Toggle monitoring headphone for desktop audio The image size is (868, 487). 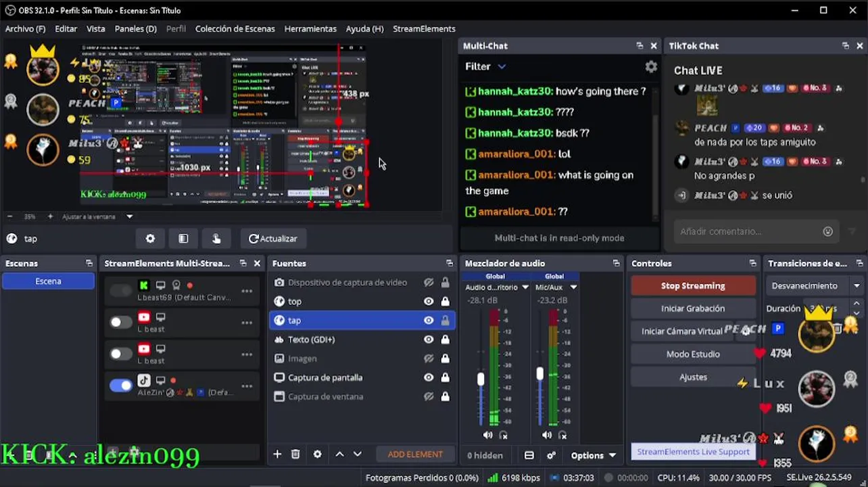[x=503, y=435]
